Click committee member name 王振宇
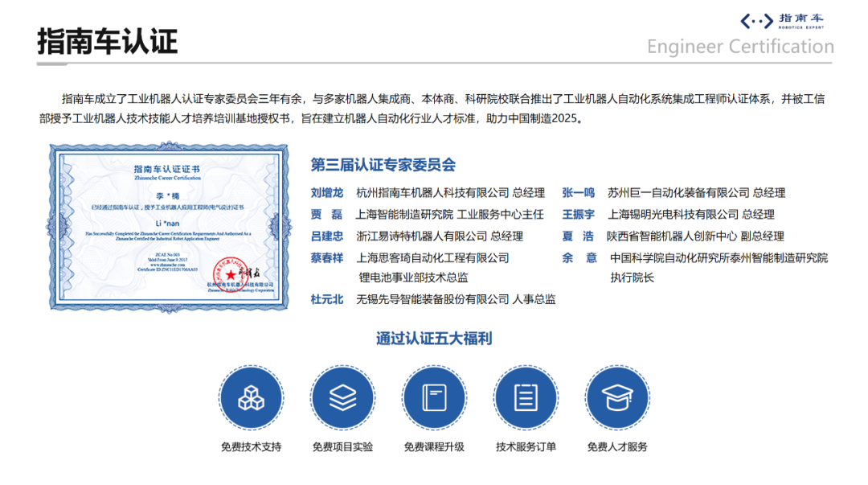This screenshot has width=868, height=485. pos(578,215)
